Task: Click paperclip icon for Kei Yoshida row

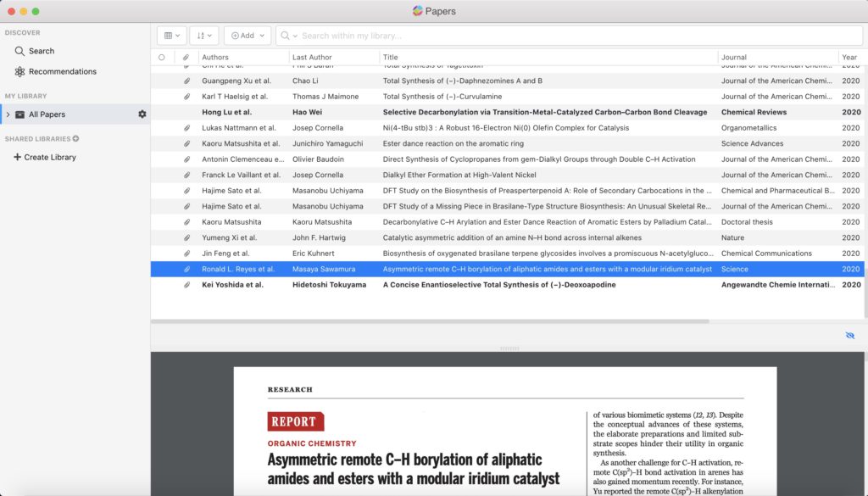Action: pos(187,285)
